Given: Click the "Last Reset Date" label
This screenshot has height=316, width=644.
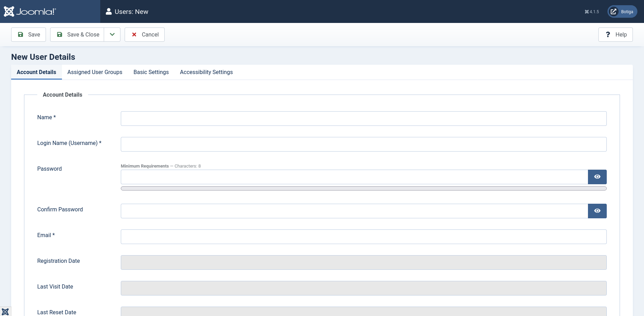Looking at the screenshot, I should point(57,313).
